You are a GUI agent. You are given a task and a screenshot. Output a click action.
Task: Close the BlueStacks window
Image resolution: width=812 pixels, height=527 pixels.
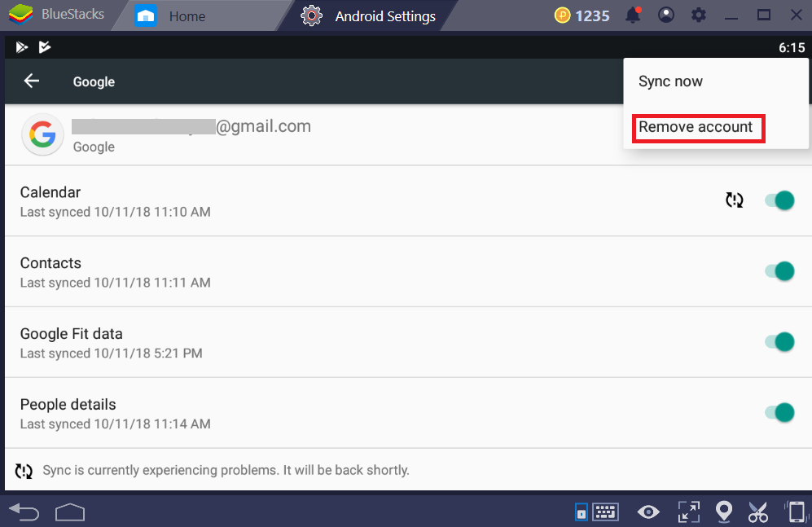[797, 15]
